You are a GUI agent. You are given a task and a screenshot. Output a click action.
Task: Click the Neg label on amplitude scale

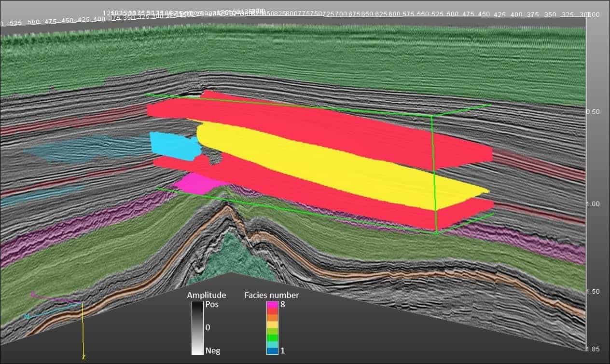213,351
